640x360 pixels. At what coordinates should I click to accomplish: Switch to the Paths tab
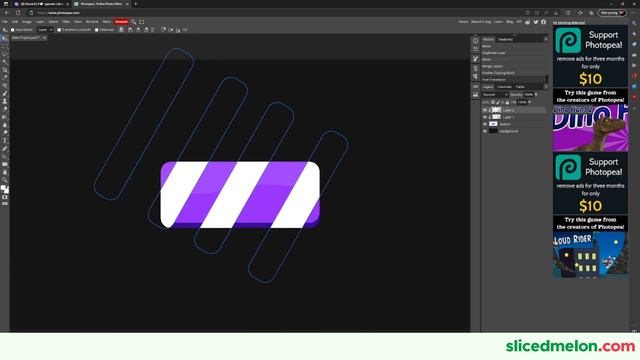click(520, 87)
